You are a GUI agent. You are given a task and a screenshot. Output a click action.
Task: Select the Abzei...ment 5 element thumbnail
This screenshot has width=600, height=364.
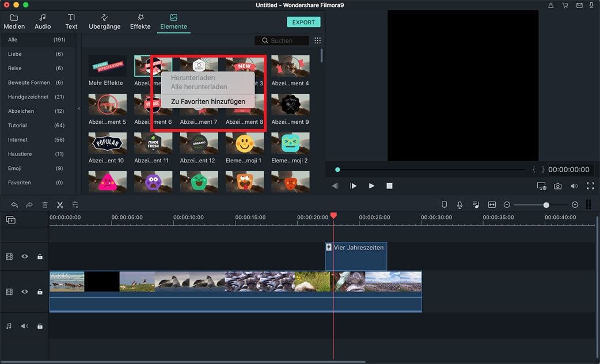pos(107,104)
